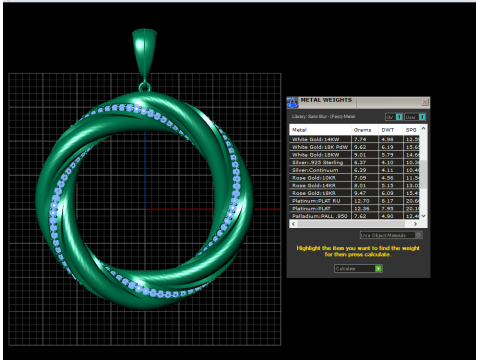Click the horizontal scrollbar thumb in table

pos(351,224)
